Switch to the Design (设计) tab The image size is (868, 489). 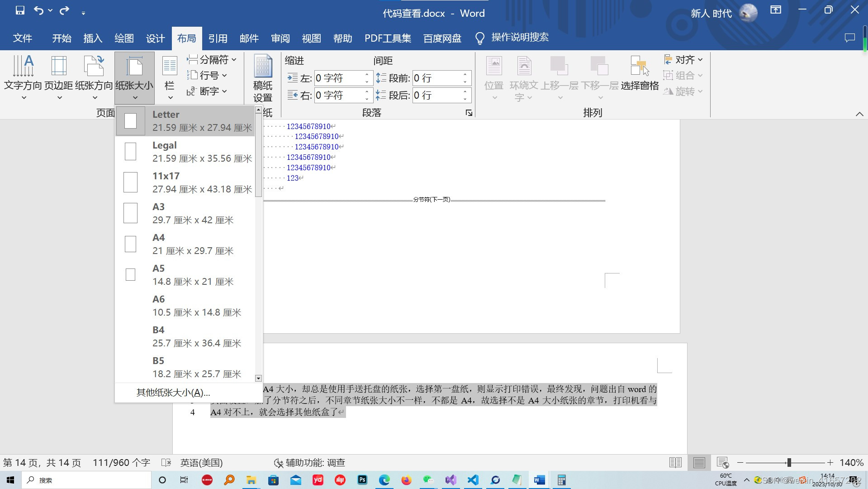(155, 38)
